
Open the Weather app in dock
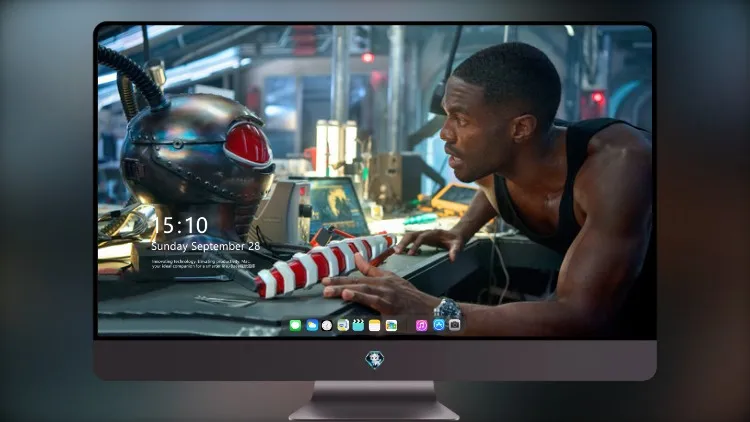pos(312,325)
